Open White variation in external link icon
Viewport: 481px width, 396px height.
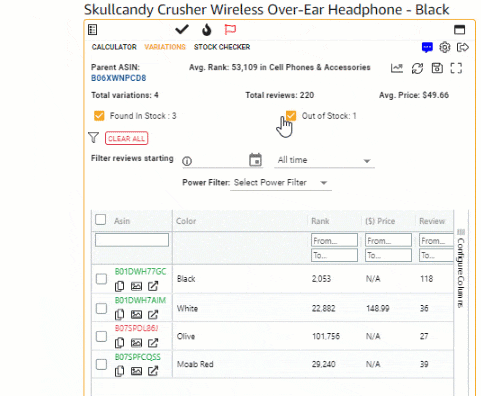tap(153, 314)
